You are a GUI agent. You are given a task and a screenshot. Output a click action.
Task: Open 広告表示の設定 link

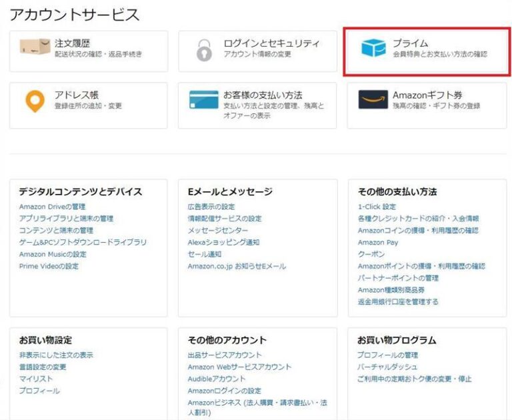(211, 207)
